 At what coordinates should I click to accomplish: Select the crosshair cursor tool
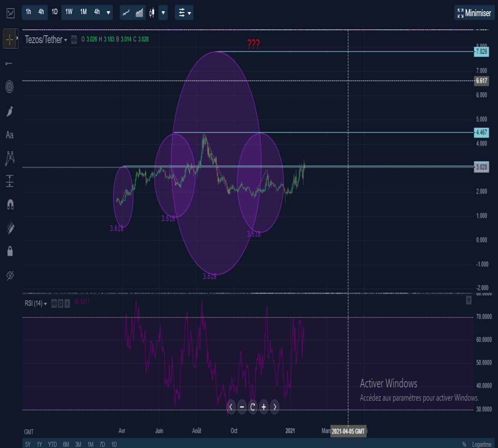point(9,39)
